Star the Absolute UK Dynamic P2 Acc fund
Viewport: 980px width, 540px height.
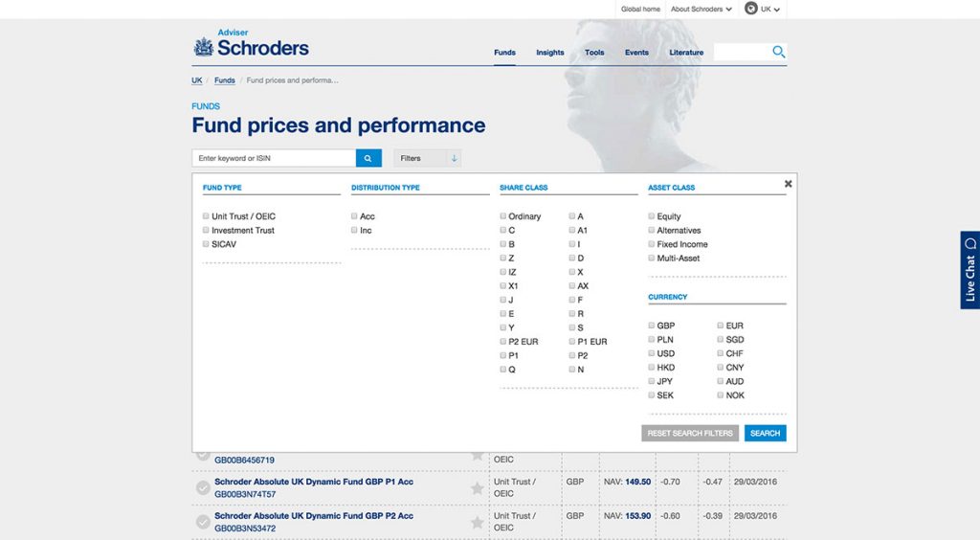click(477, 522)
